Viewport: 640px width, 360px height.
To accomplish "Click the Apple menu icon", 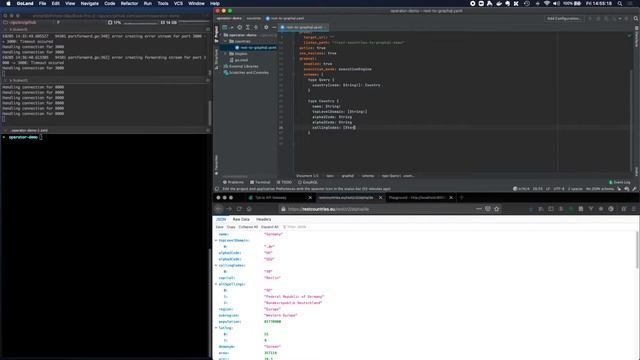I will 8,3.
